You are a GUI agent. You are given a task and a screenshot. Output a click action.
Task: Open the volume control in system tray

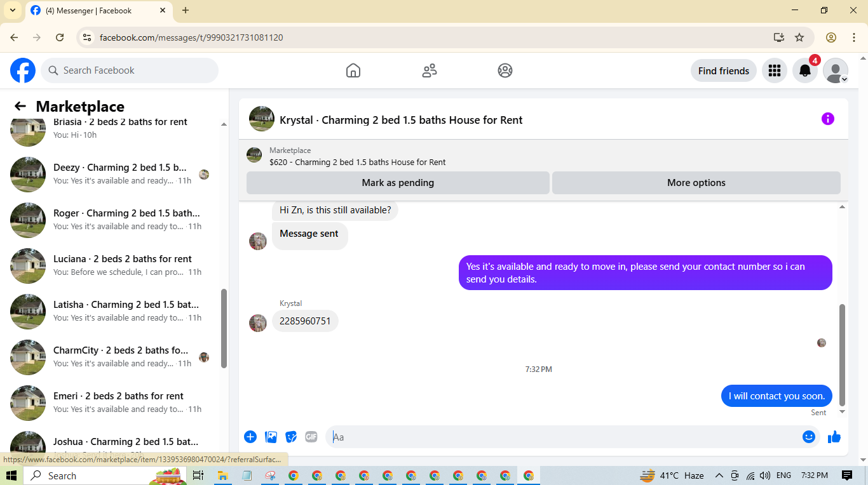(765, 475)
